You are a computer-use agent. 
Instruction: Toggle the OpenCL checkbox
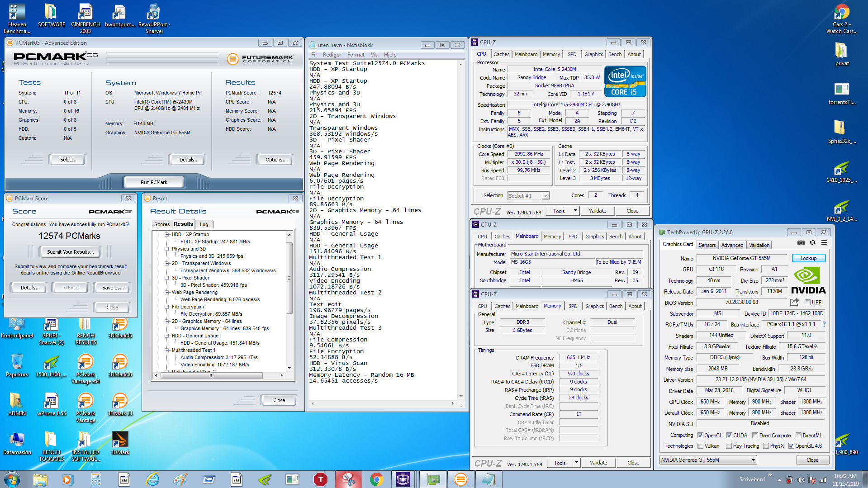(x=700, y=436)
